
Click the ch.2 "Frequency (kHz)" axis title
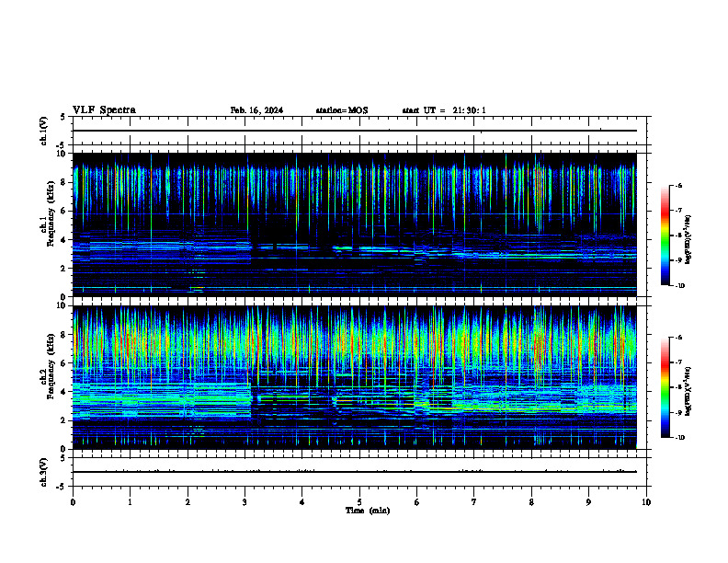(x=51, y=366)
